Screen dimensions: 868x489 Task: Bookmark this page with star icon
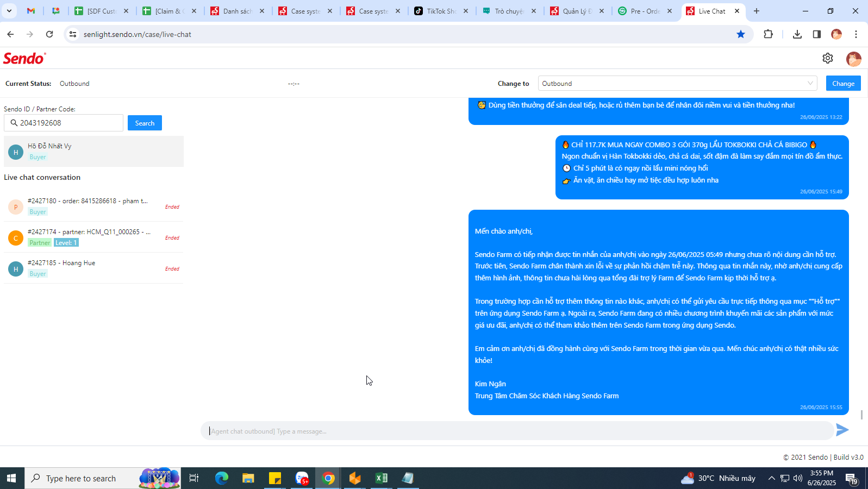(740, 34)
